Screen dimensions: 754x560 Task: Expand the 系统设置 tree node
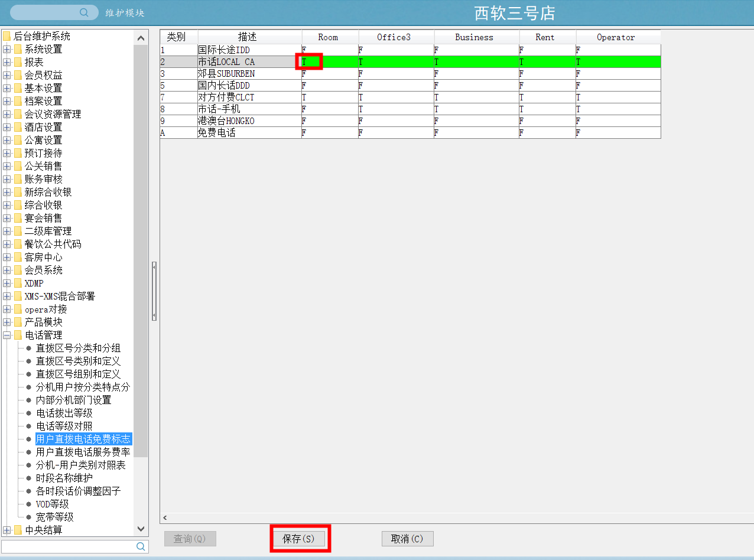6,50
